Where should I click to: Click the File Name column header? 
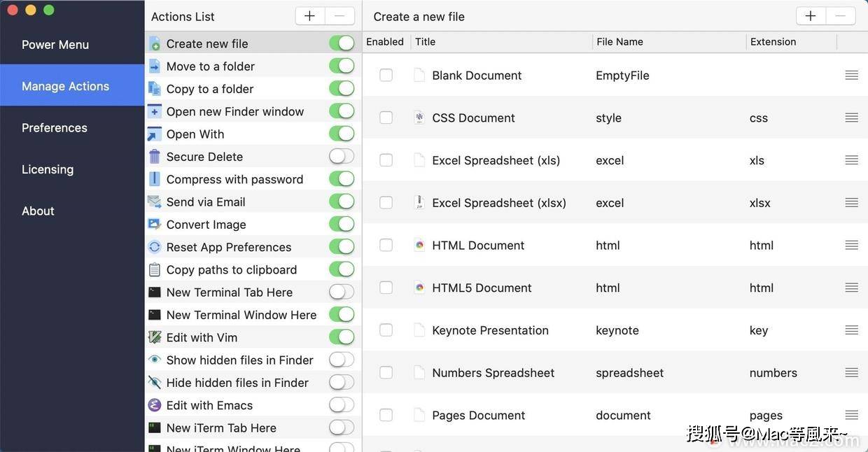pyautogui.click(x=669, y=42)
